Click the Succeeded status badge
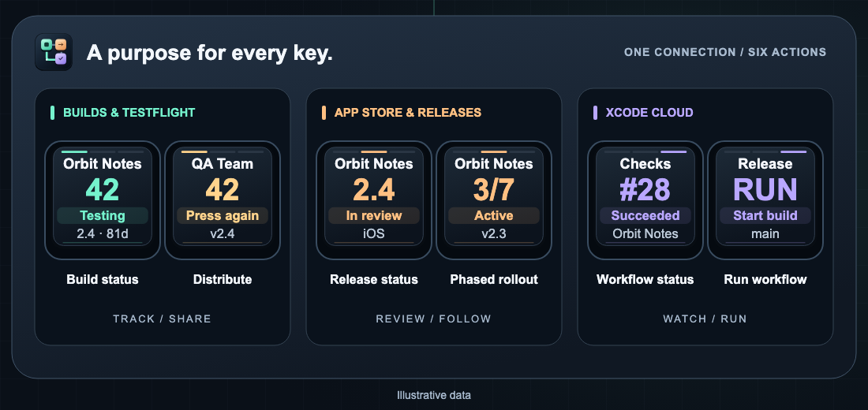 [645, 216]
